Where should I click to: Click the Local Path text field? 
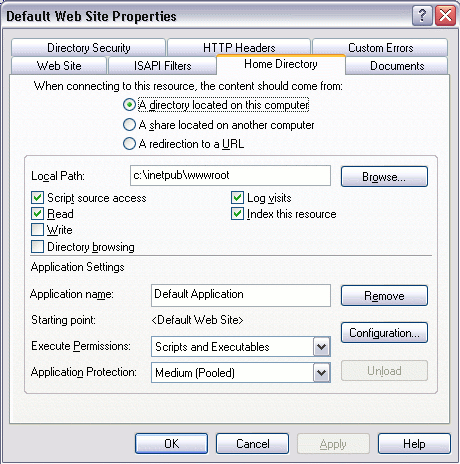230,175
